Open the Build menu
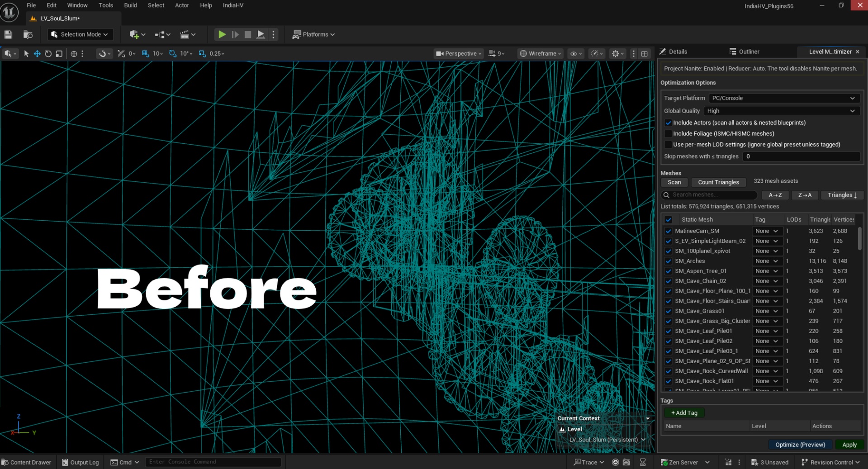The height and width of the screenshot is (469, 868). pyautogui.click(x=130, y=5)
